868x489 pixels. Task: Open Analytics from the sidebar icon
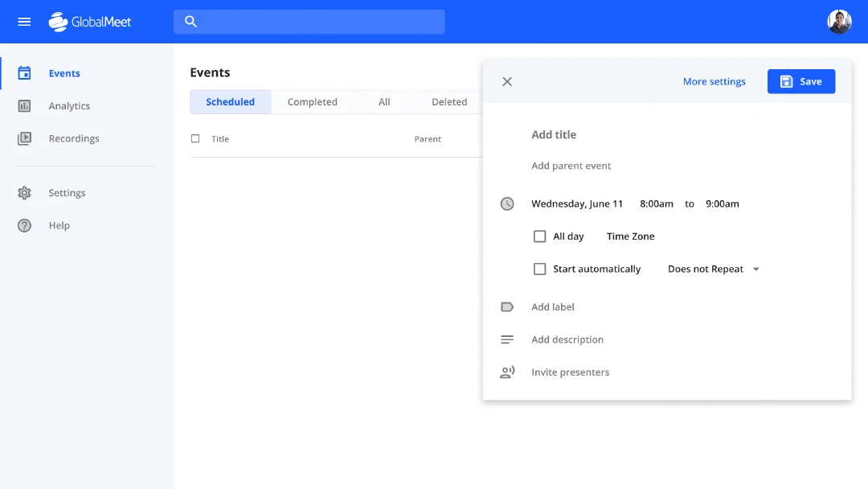(24, 106)
